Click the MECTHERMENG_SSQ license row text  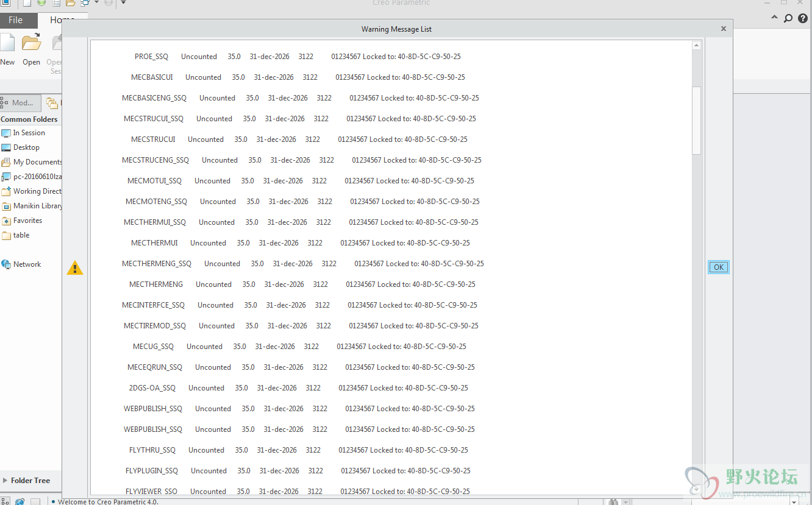click(x=303, y=264)
